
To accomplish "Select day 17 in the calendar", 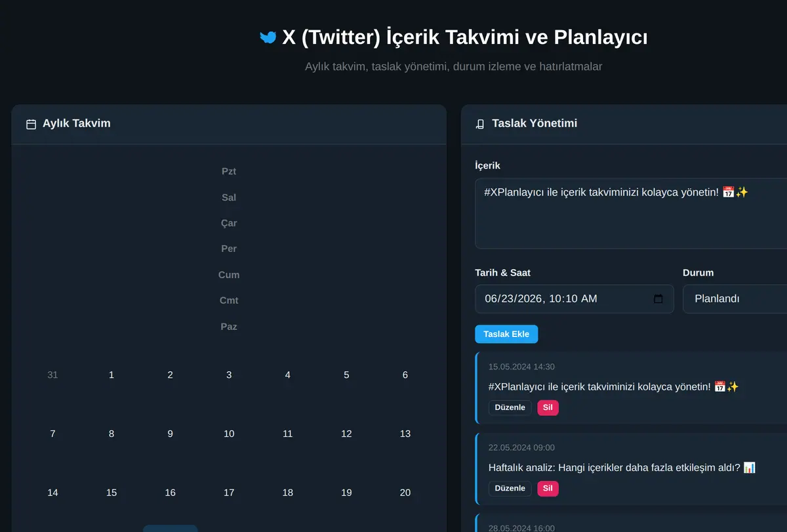I will pyautogui.click(x=229, y=493).
